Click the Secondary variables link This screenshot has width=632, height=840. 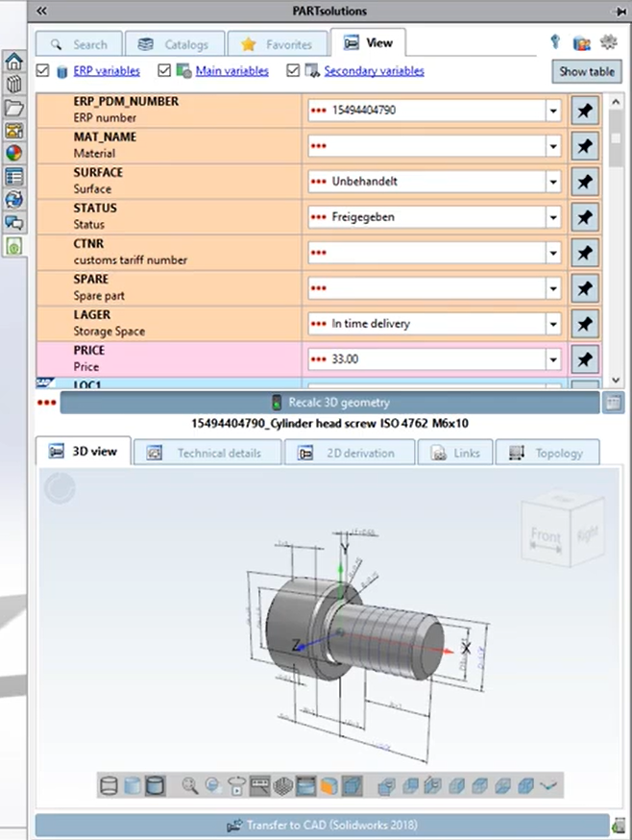pyautogui.click(x=374, y=71)
